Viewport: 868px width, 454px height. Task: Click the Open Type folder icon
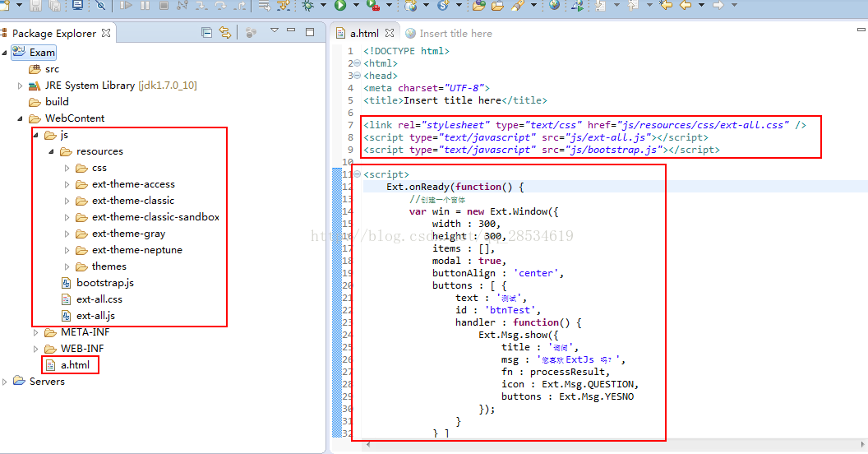479,6
